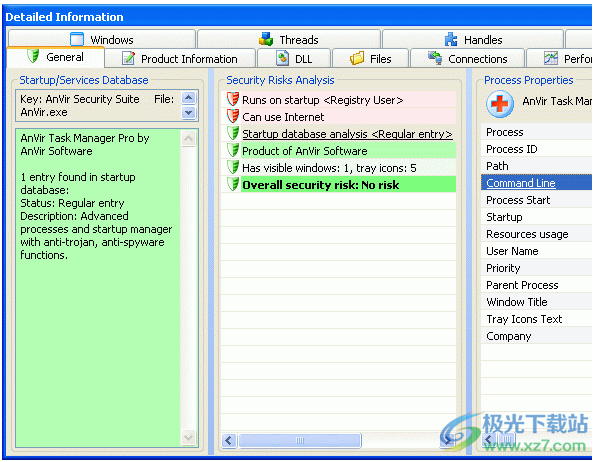Click the General tab shield icon
Screen dimensions: 599x462
[x=33, y=56]
